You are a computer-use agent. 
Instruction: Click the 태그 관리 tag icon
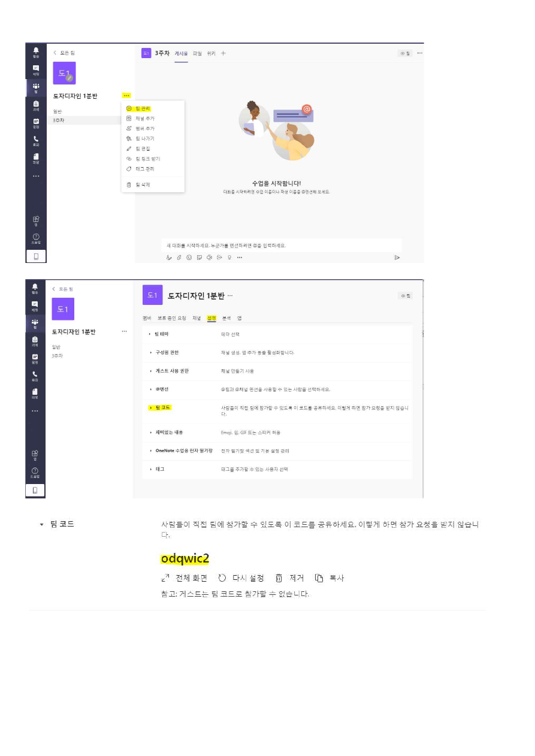[x=129, y=169]
